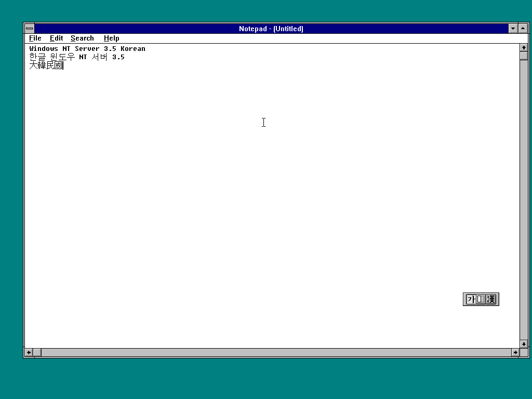Click the horizontal scrollbar right arrow
The width and height of the screenshot is (532, 399).
515,353
